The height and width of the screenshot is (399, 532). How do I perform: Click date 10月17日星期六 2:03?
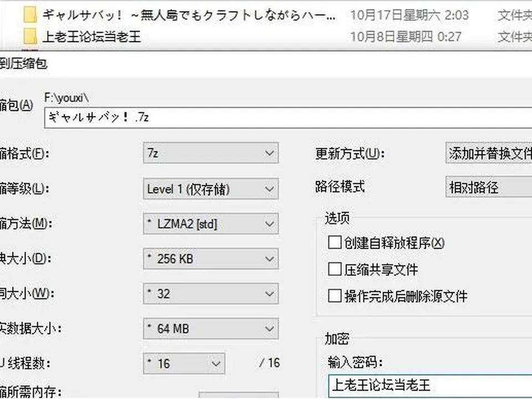[410, 16]
